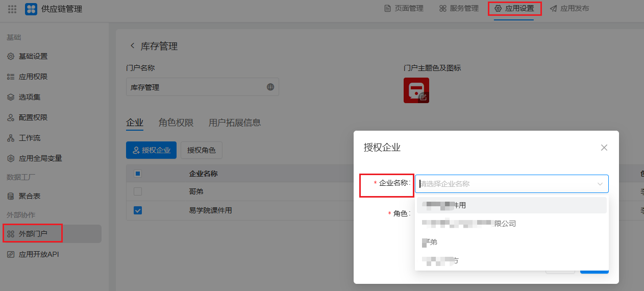Toggle the select-all checkbox in table header
Image resolution: width=644 pixels, height=291 pixels.
point(137,174)
